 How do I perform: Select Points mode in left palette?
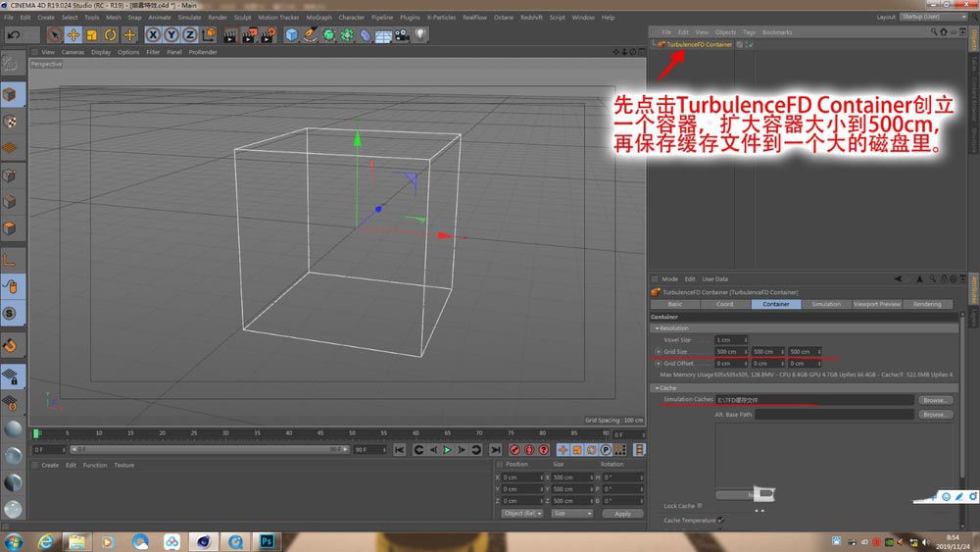click(x=10, y=176)
